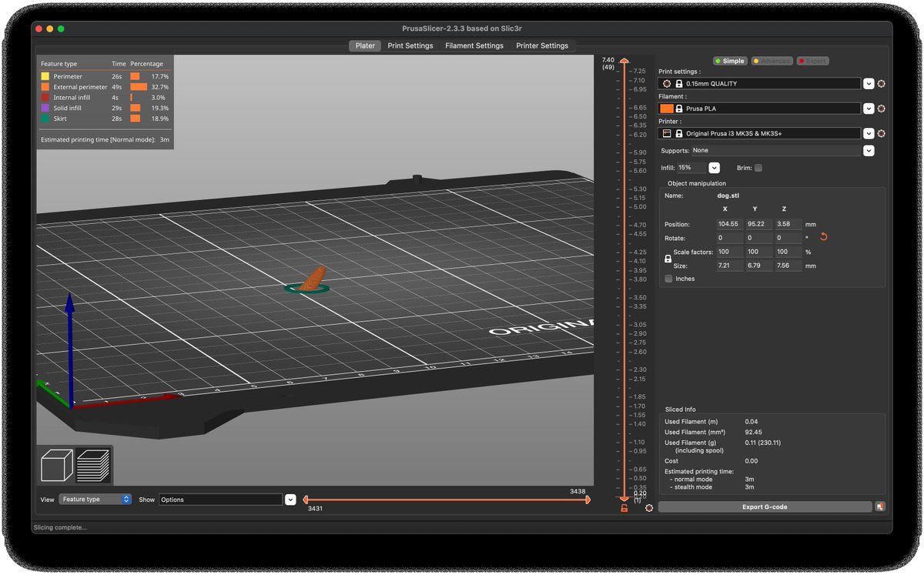Toggle the Inches checkbox

pos(668,279)
